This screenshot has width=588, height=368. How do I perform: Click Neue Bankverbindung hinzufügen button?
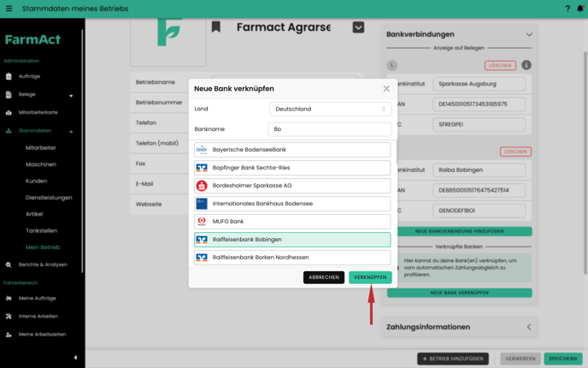(x=460, y=231)
